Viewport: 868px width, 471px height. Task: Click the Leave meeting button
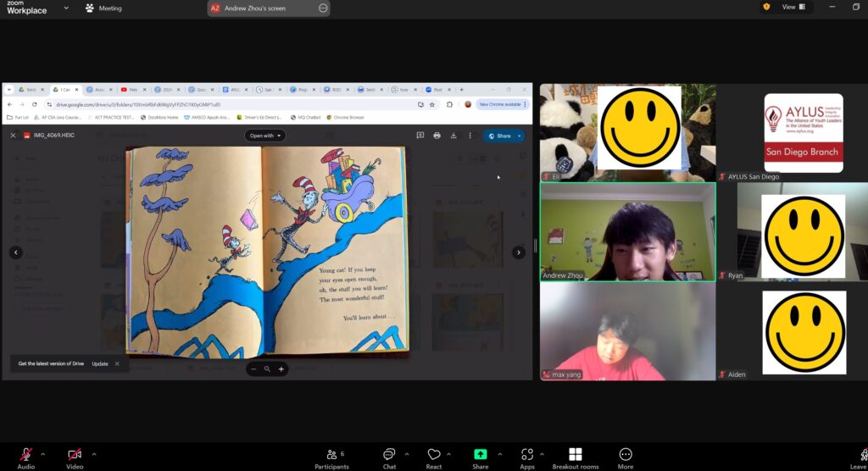point(860,458)
